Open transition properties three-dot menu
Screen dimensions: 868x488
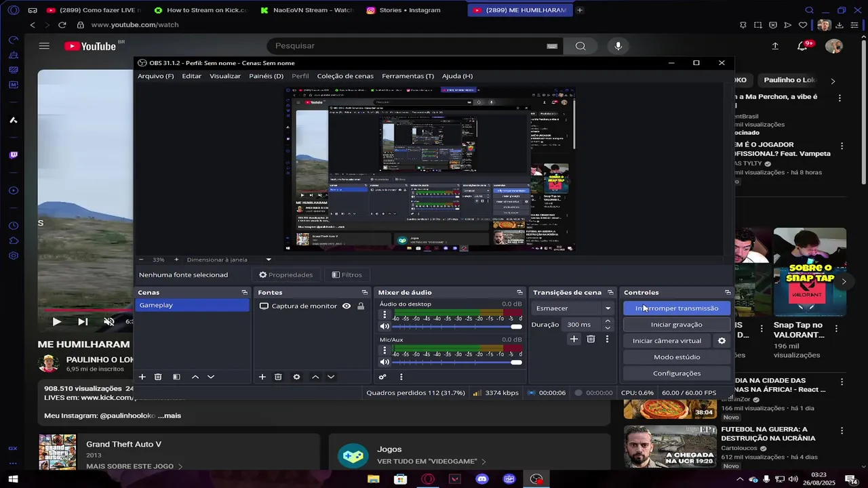pyautogui.click(x=607, y=339)
